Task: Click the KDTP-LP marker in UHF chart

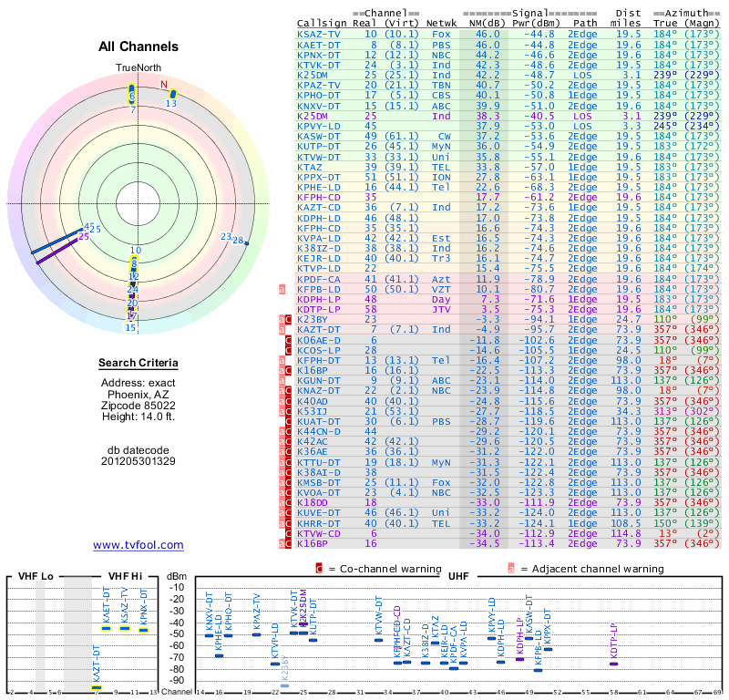Action: click(613, 664)
